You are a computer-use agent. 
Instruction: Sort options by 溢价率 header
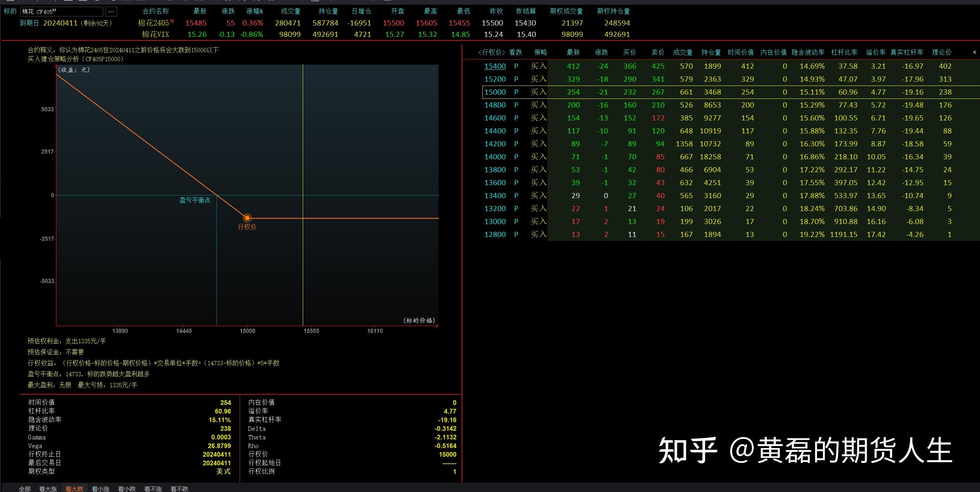point(876,52)
